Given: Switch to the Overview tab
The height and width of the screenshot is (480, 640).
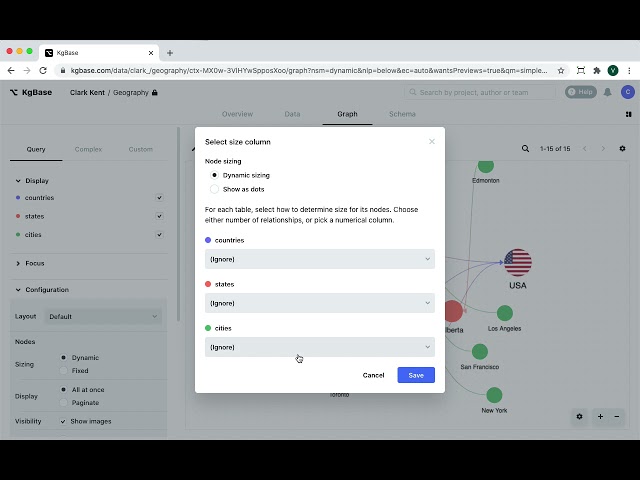Looking at the screenshot, I should [237, 114].
